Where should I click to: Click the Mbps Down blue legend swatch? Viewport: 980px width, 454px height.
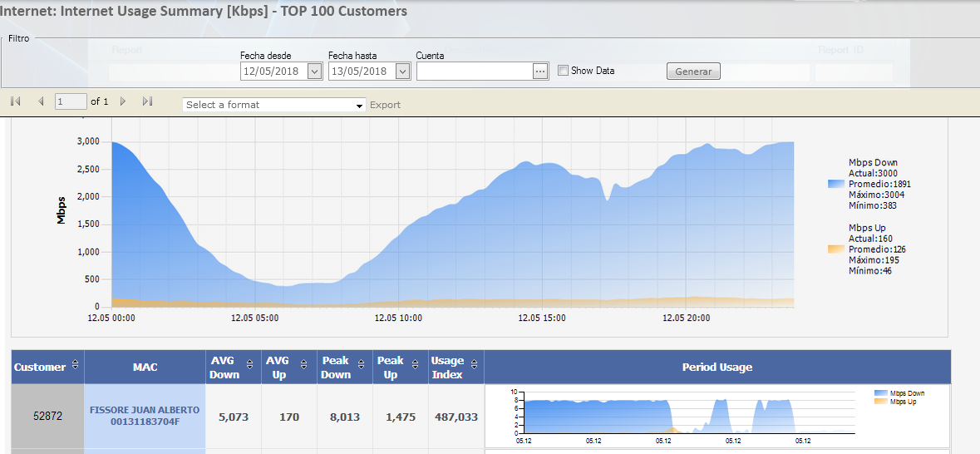[x=836, y=184]
